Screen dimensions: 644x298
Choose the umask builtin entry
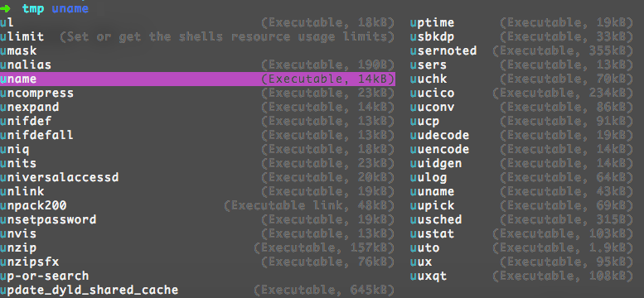18,50
